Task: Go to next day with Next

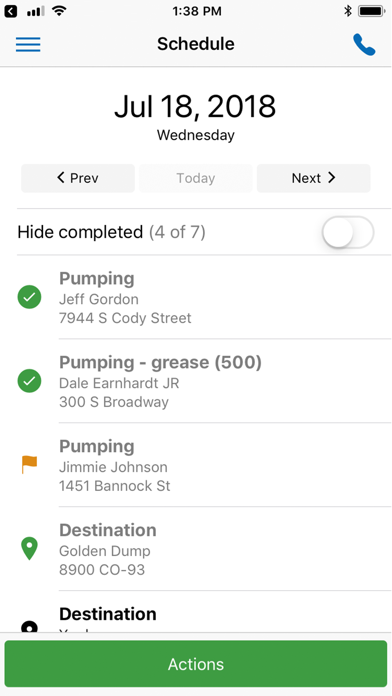Action: point(313,178)
